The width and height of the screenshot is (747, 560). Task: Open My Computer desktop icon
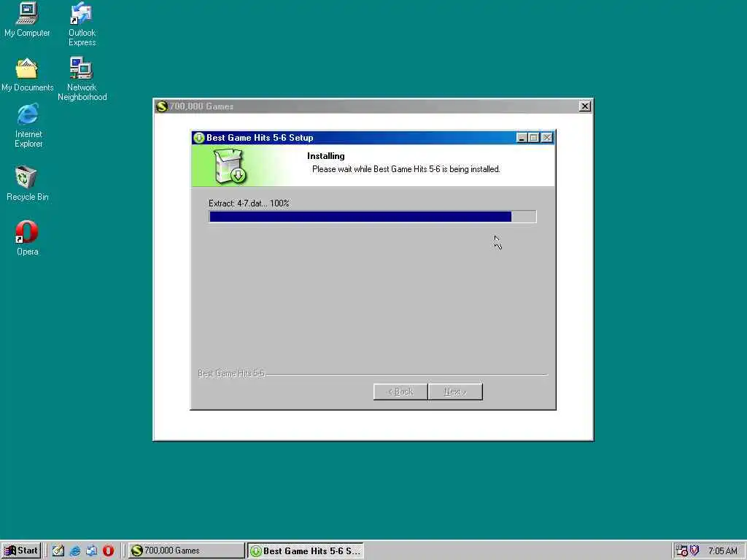pyautogui.click(x=27, y=19)
